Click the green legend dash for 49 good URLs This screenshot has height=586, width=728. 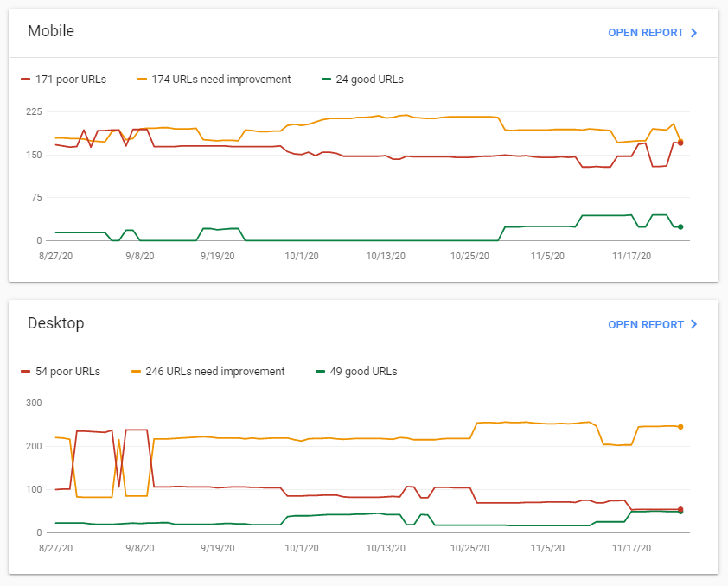[x=320, y=372]
